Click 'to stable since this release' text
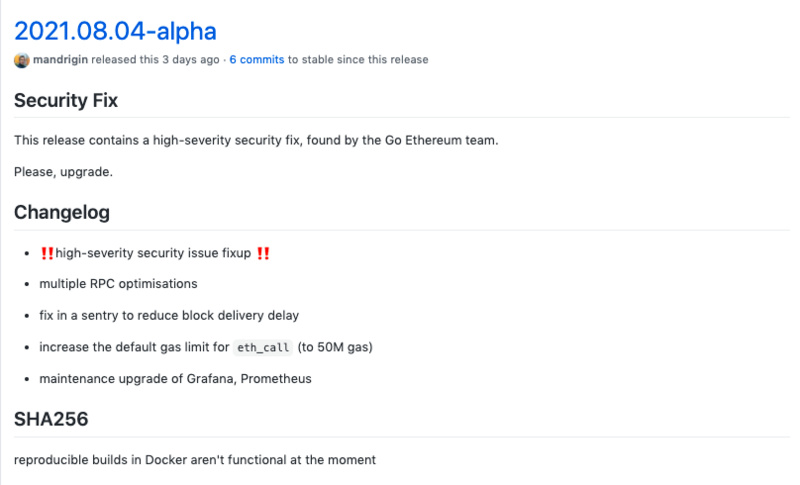 click(x=358, y=60)
